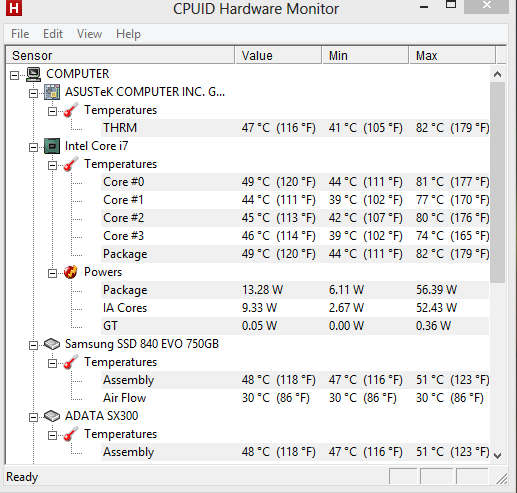Viewport: 517px width, 493px height.
Task: Maximize the Hardware Monitor window
Action: (451, 5)
